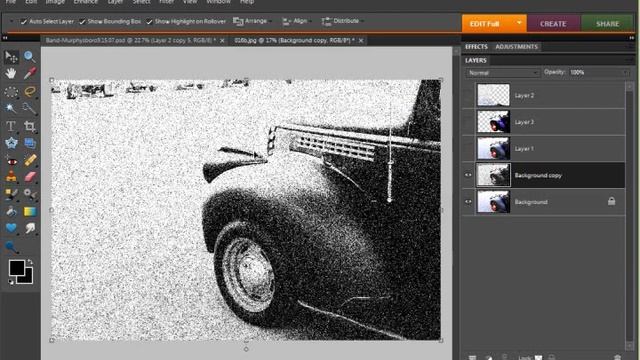Click the Opacity 100% value field
Viewport: 640px width, 360px height.
click(x=595, y=73)
